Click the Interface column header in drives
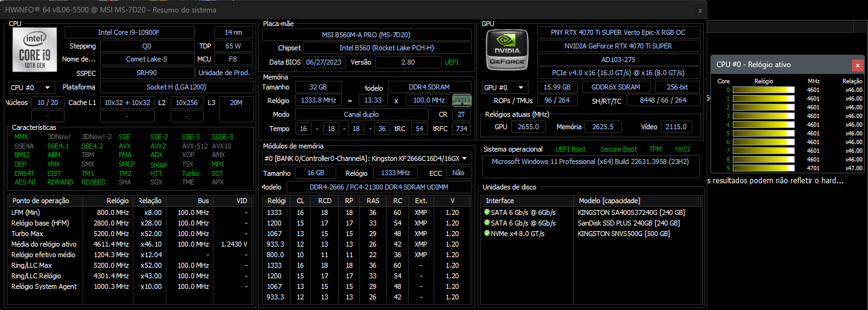 (x=528, y=201)
